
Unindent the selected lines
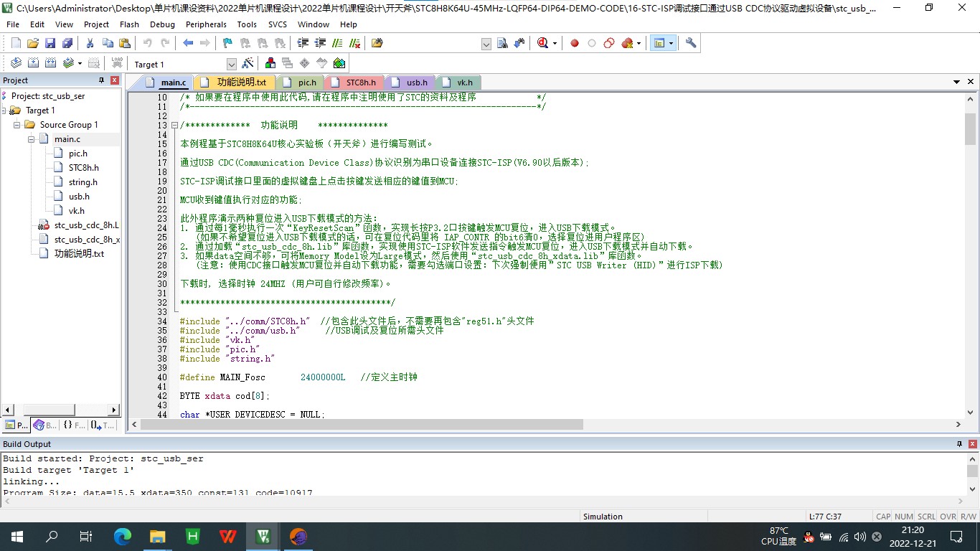(321, 43)
